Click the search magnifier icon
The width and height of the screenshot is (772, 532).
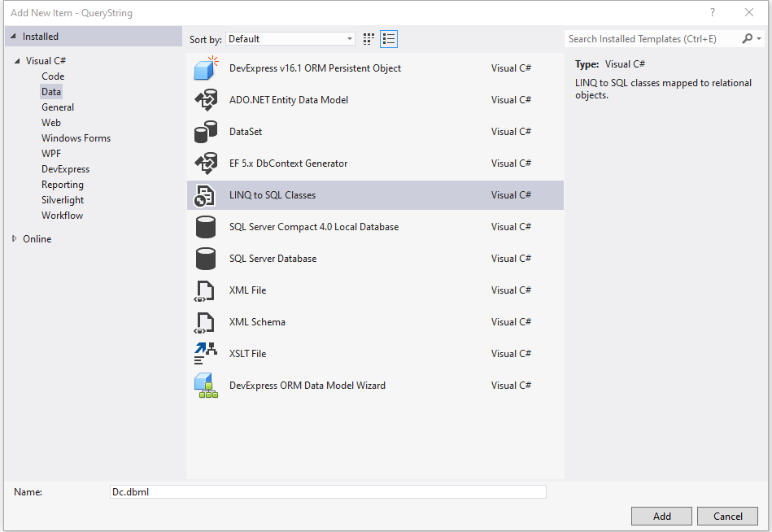[x=747, y=38]
